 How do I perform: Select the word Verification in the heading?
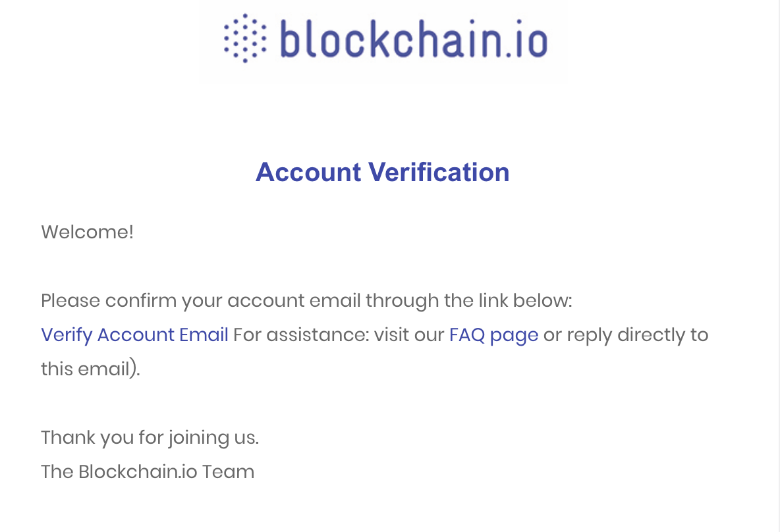(x=439, y=172)
